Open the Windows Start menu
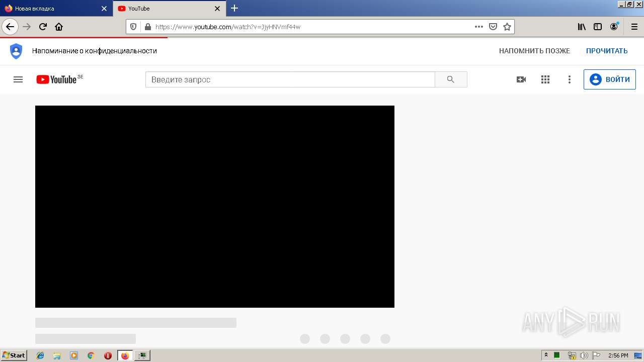Image resolution: width=644 pixels, height=362 pixels. pos(14,355)
